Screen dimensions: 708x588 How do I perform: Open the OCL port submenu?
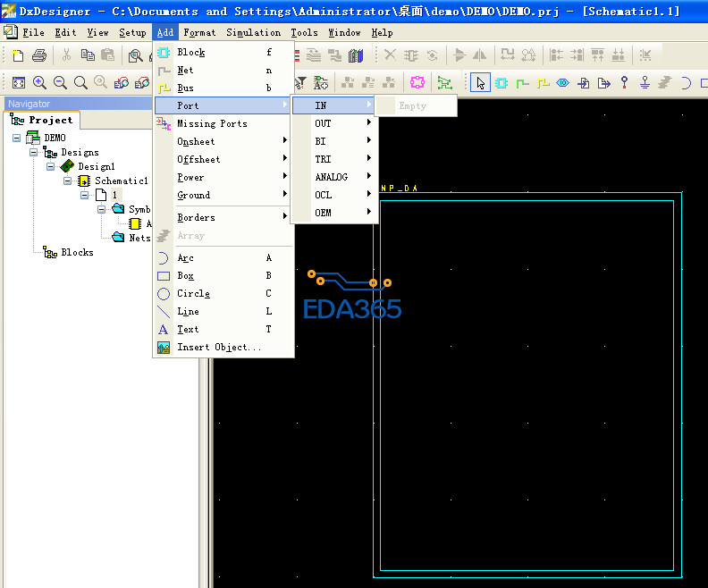pyautogui.click(x=334, y=195)
